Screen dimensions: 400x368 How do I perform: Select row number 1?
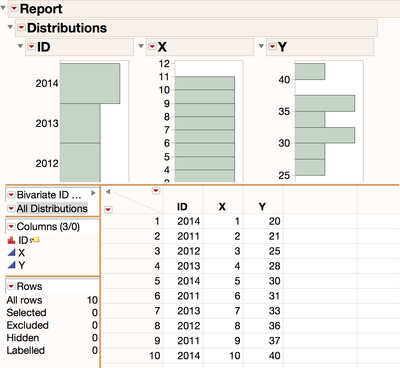tap(157, 221)
